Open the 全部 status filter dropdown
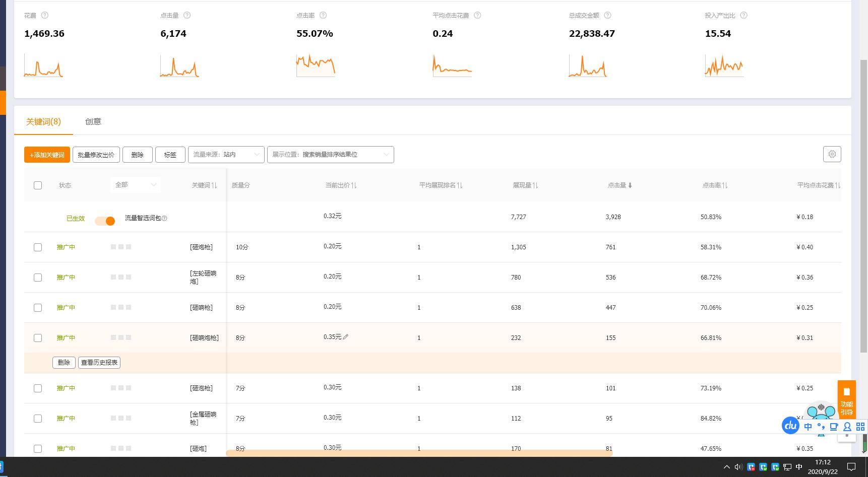The height and width of the screenshot is (477, 868). (135, 185)
